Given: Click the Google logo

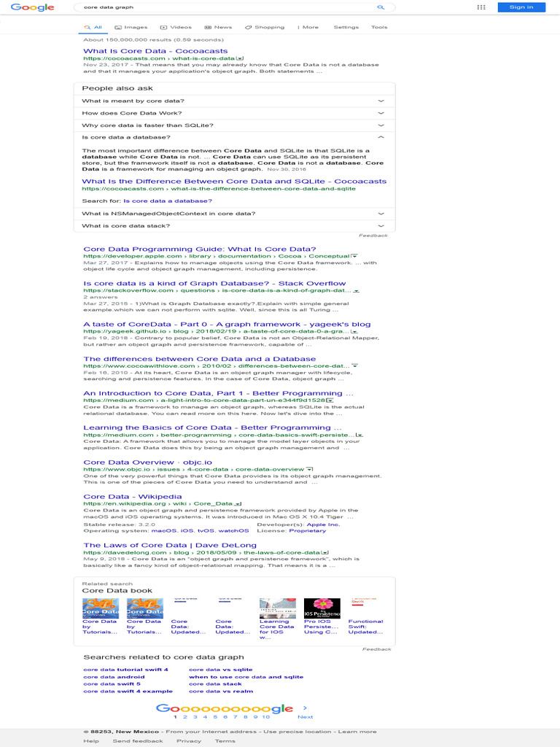Looking at the screenshot, I should pos(32,7).
